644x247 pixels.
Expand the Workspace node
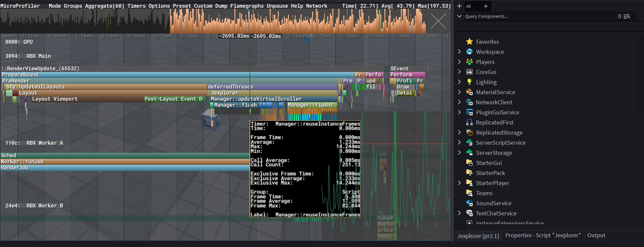point(459,52)
